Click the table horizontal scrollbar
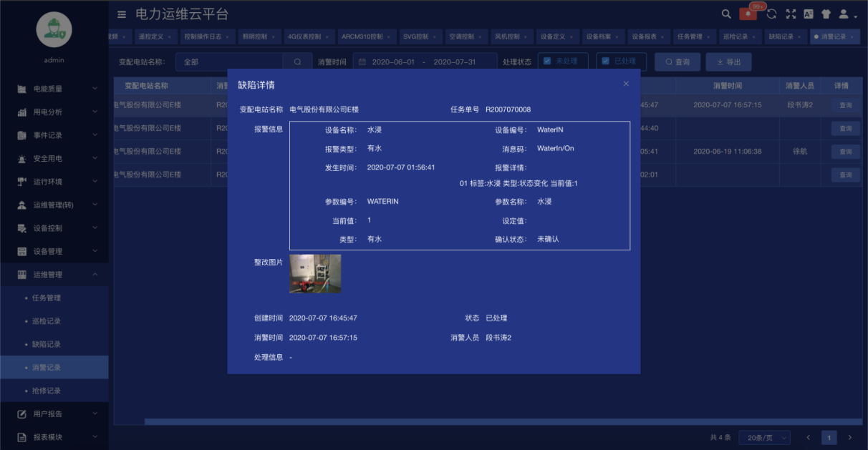Viewport: 868px width, 450px height. 503,421
